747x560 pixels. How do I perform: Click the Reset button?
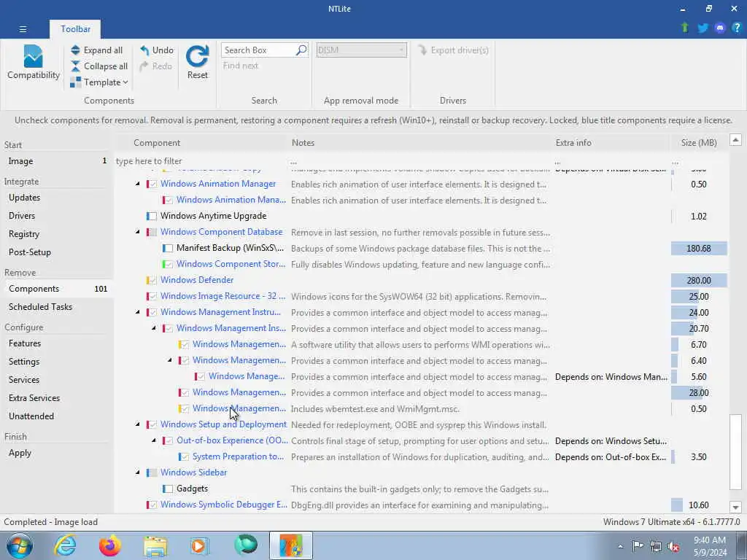(197, 63)
